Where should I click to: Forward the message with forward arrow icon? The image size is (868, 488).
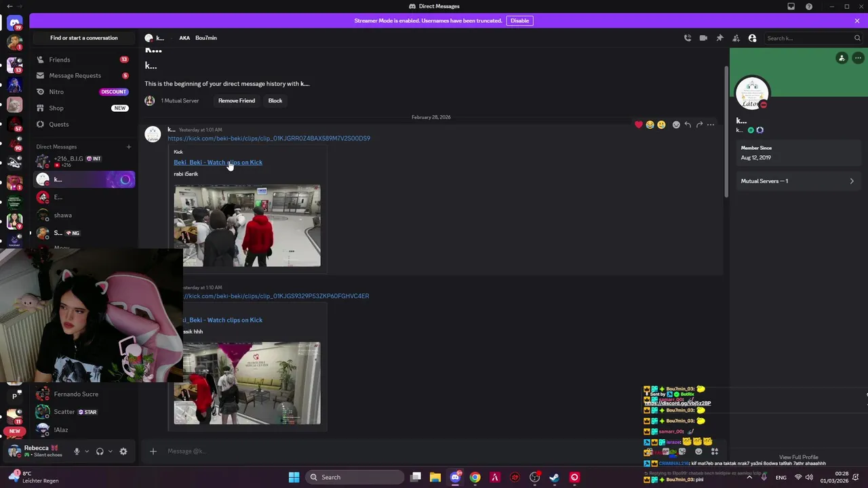pos(699,125)
